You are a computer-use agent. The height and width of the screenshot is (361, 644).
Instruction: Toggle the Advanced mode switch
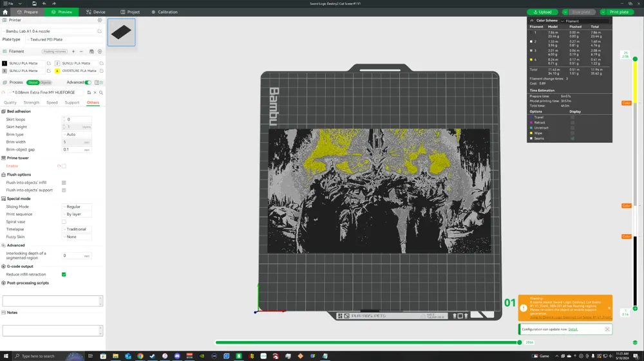point(88,82)
